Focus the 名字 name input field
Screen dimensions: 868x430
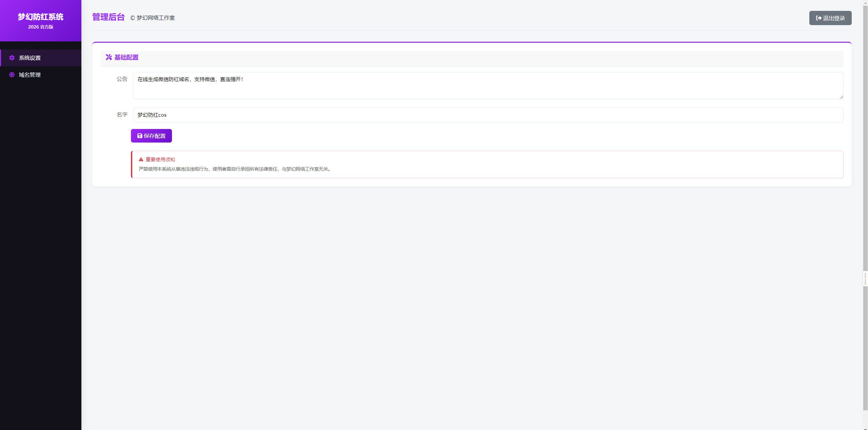488,115
